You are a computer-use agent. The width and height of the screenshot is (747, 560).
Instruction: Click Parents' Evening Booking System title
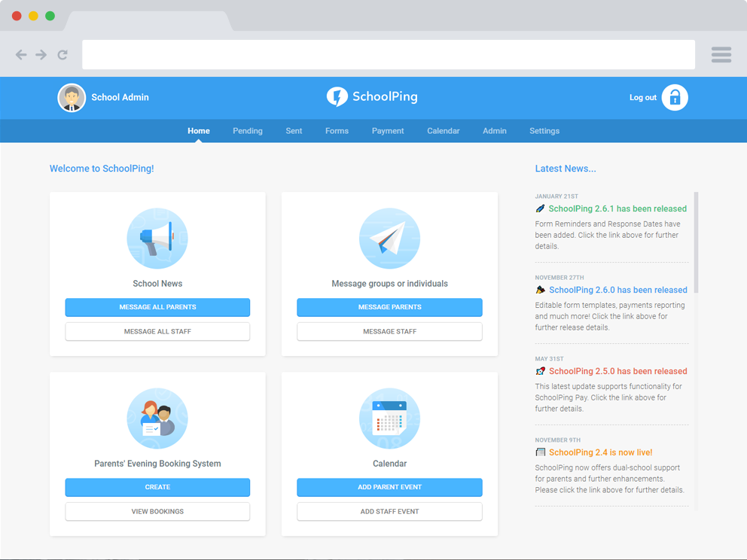click(x=157, y=464)
